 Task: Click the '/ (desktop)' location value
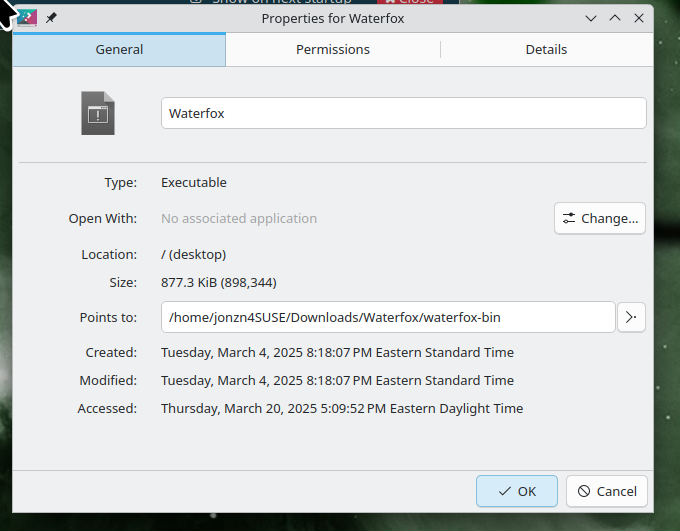pos(193,255)
